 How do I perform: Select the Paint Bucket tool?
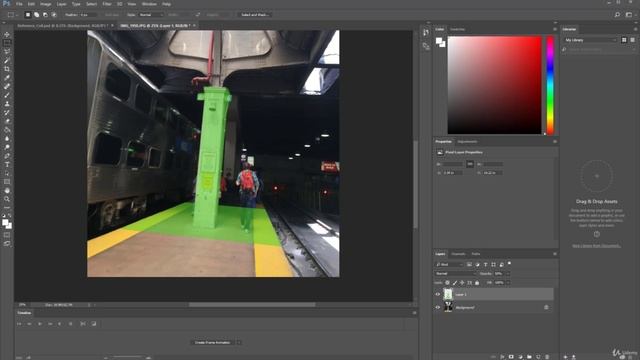(7, 130)
